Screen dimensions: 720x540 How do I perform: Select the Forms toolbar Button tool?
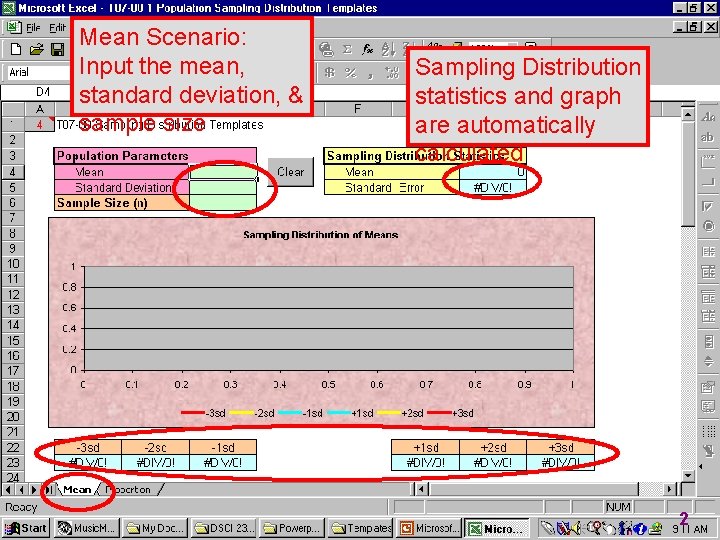[708, 182]
